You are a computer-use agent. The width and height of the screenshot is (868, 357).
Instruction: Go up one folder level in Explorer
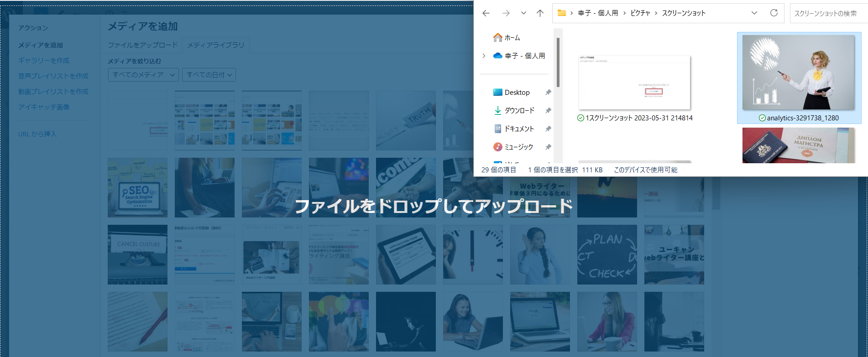pos(540,13)
